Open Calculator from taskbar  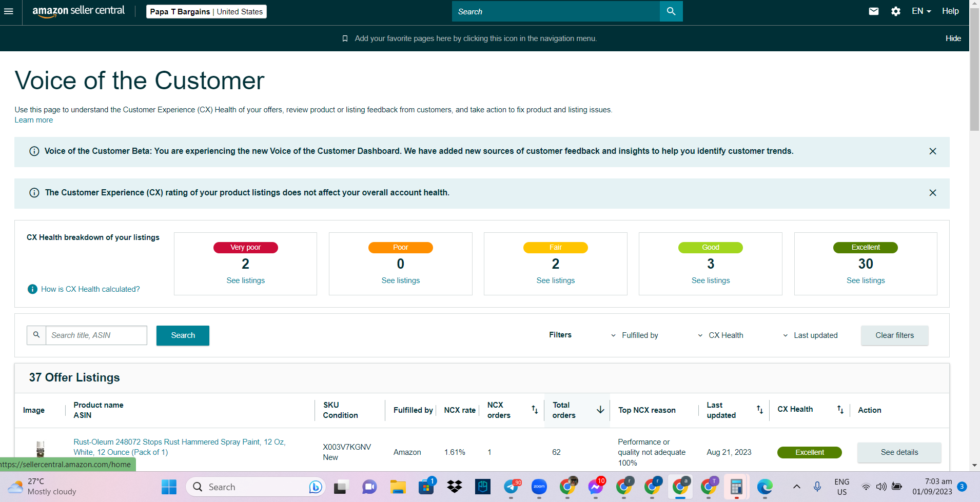(737, 487)
